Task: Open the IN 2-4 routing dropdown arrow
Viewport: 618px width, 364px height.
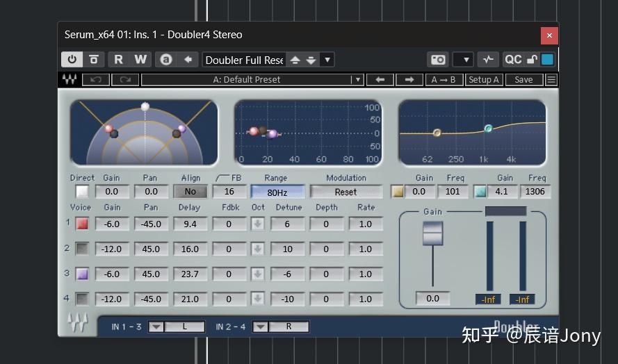Action: (x=261, y=326)
